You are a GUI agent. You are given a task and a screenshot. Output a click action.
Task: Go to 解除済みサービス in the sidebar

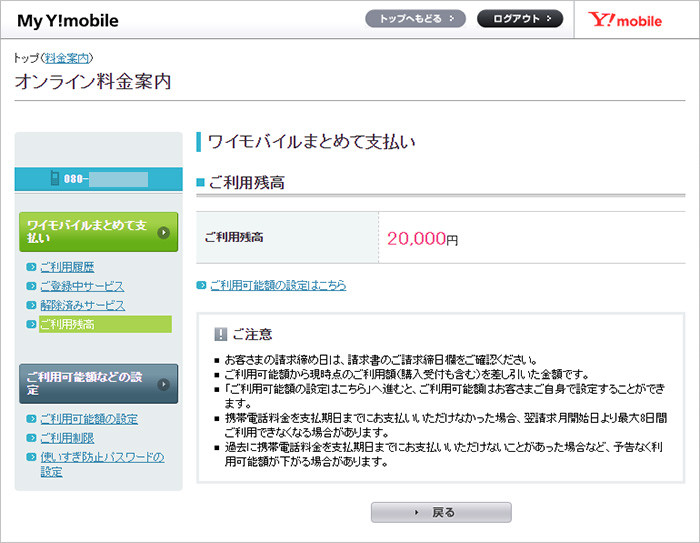click(x=82, y=305)
